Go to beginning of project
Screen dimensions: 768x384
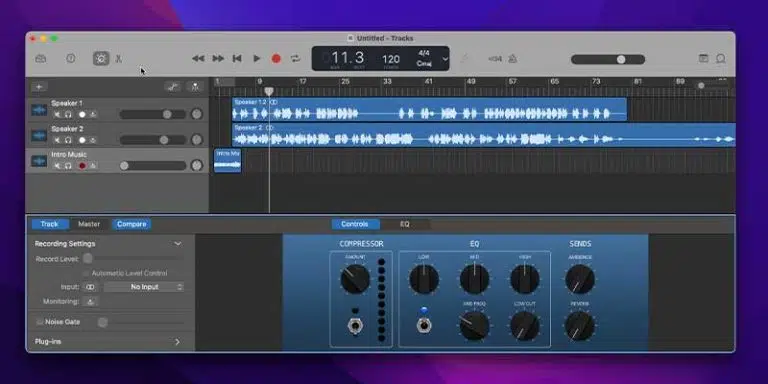click(237, 59)
